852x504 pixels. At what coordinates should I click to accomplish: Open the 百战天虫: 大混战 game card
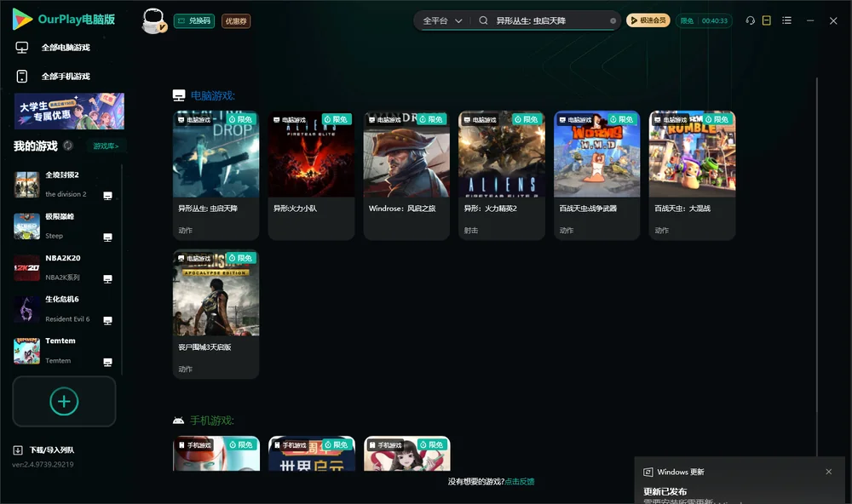click(692, 175)
